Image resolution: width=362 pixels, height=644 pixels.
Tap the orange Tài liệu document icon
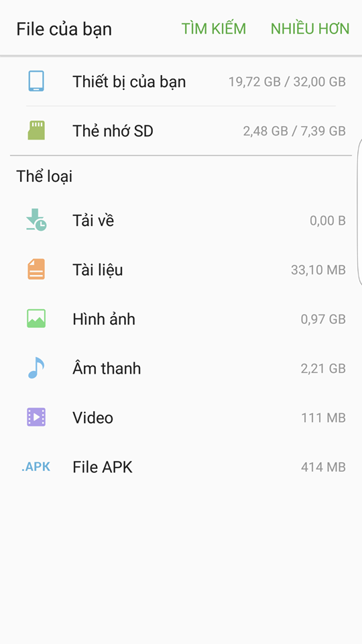click(36, 270)
